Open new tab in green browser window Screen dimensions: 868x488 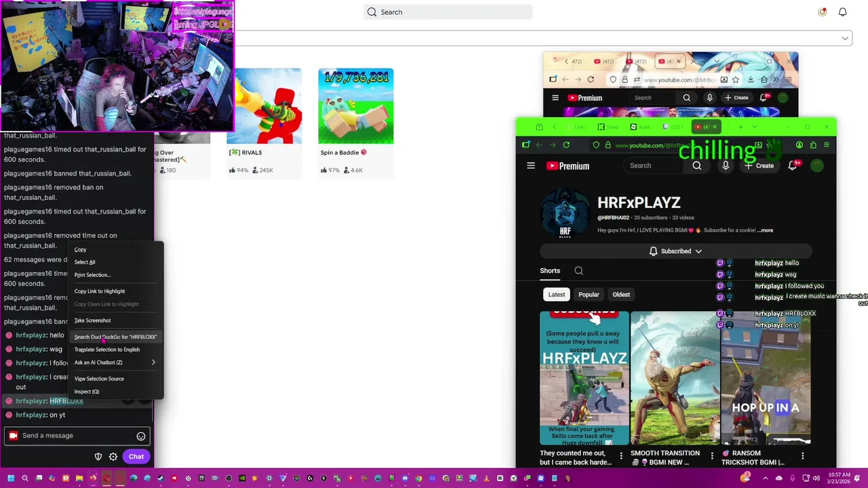741,127
